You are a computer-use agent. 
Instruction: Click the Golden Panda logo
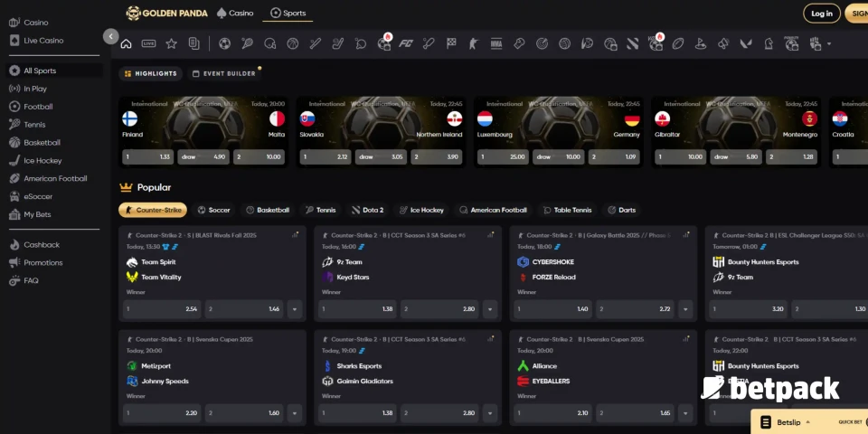[165, 14]
